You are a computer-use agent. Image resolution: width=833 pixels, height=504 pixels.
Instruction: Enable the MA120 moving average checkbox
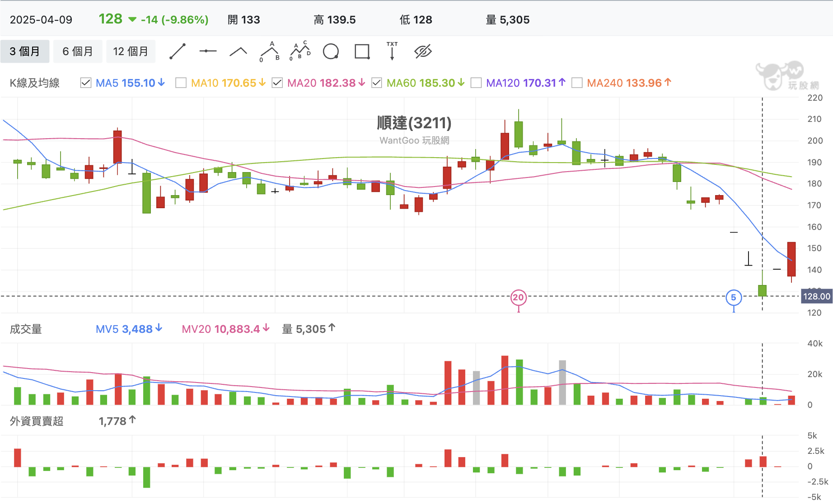pos(476,83)
